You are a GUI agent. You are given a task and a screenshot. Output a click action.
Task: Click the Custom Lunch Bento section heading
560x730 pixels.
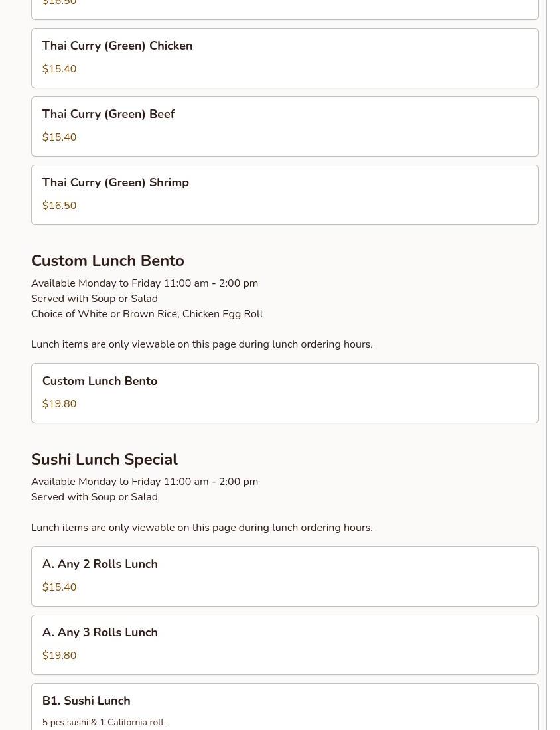[x=107, y=261]
